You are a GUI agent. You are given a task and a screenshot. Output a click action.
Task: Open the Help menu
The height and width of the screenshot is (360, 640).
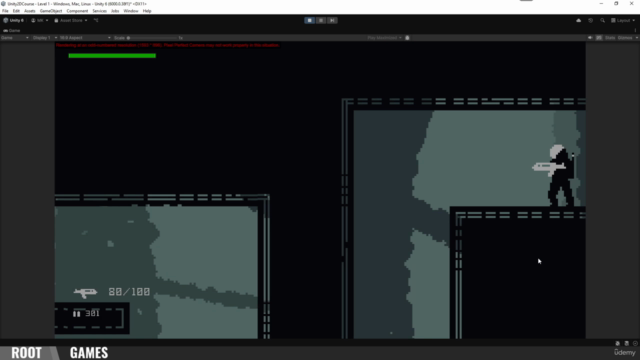(x=147, y=11)
